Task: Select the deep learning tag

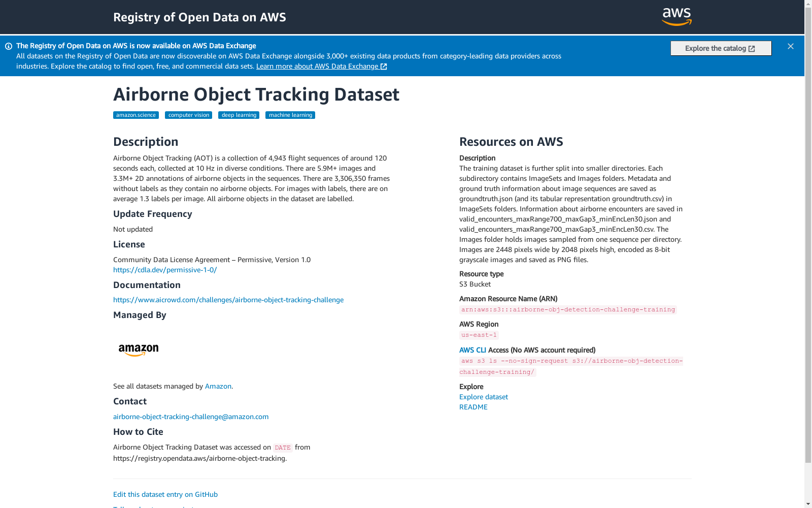Action: point(239,115)
